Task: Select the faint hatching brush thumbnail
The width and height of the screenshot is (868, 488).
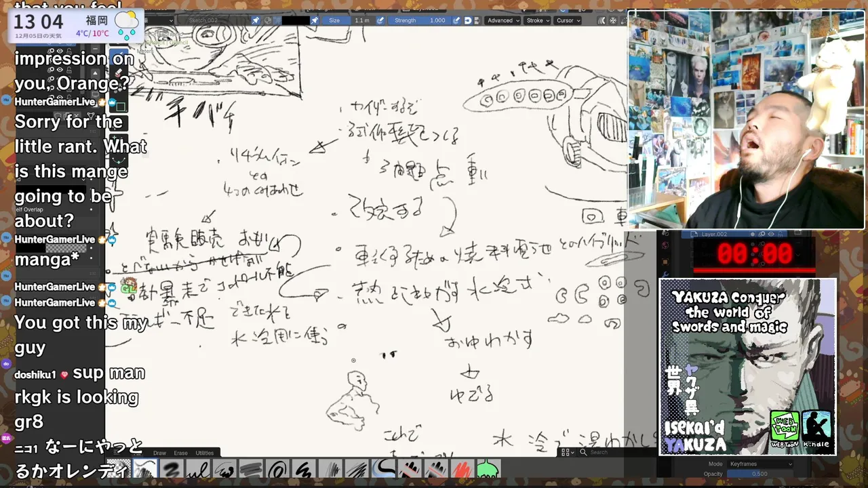Action: 330,469
